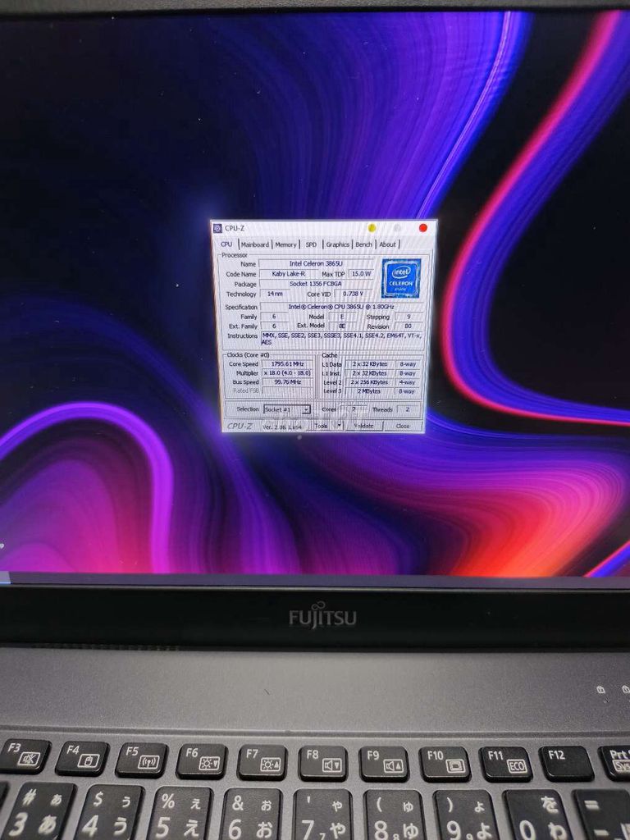Click the Stepping value 9
Screen dimensions: 630x840
coord(409,317)
